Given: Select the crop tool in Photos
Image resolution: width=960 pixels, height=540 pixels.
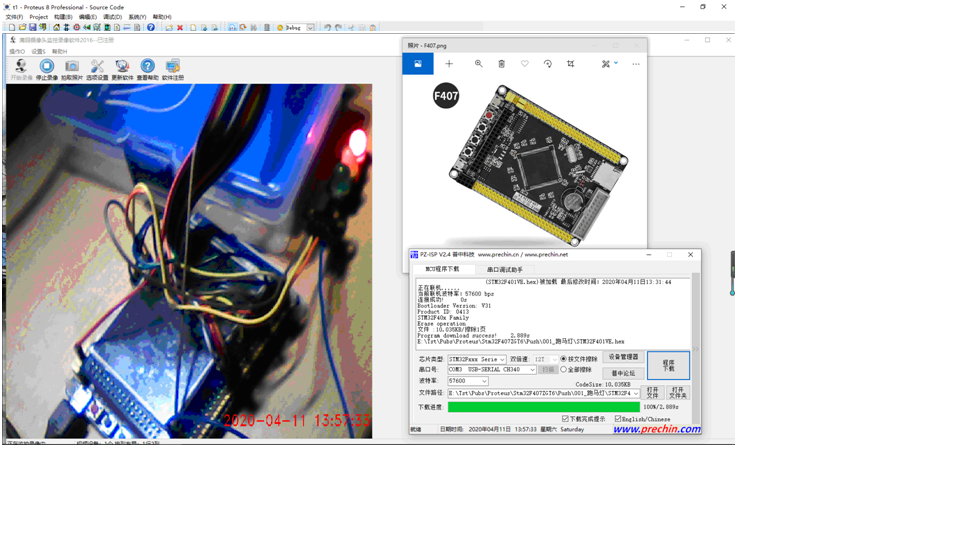Looking at the screenshot, I should tap(570, 64).
